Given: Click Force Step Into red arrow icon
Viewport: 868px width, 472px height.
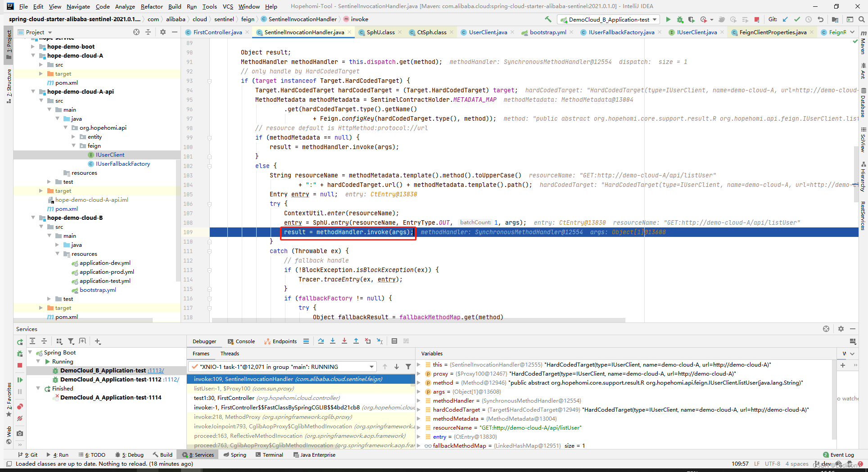Looking at the screenshot, I should [344, 341].
